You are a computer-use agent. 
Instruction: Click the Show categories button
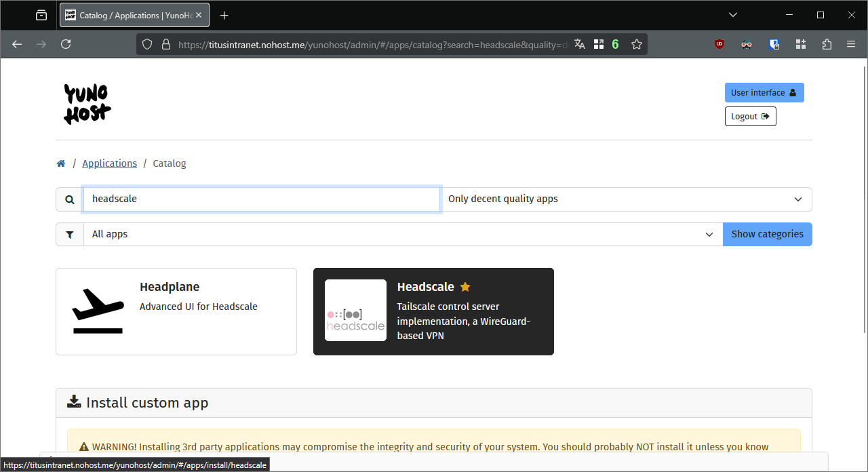(767, 235)
